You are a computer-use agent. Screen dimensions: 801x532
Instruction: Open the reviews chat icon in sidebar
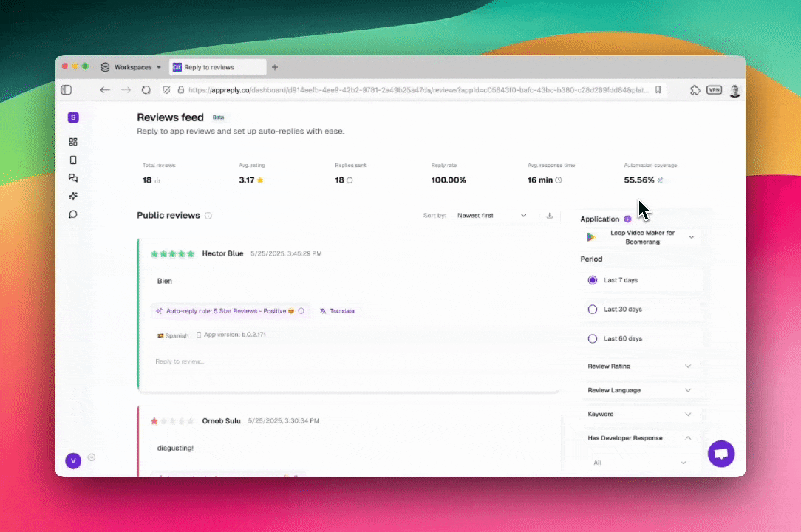[x=73, y=178]
